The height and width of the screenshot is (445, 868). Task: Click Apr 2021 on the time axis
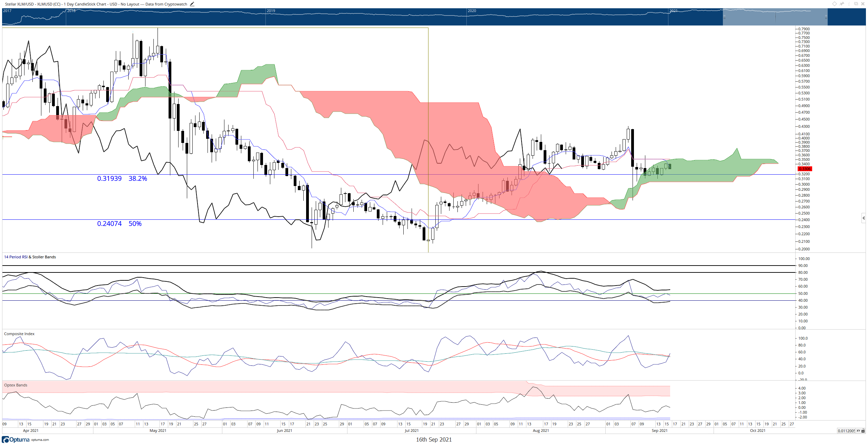tap(31, 431)
